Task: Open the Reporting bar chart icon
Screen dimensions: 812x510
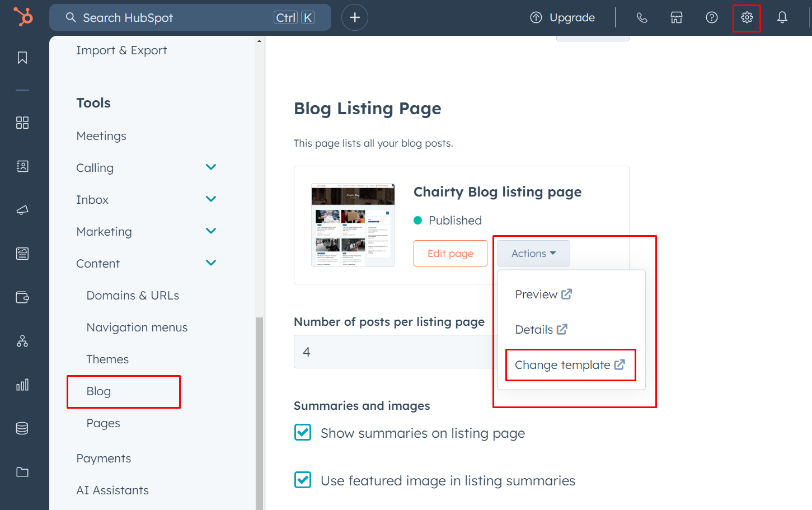Action: [x=22, y=385]
